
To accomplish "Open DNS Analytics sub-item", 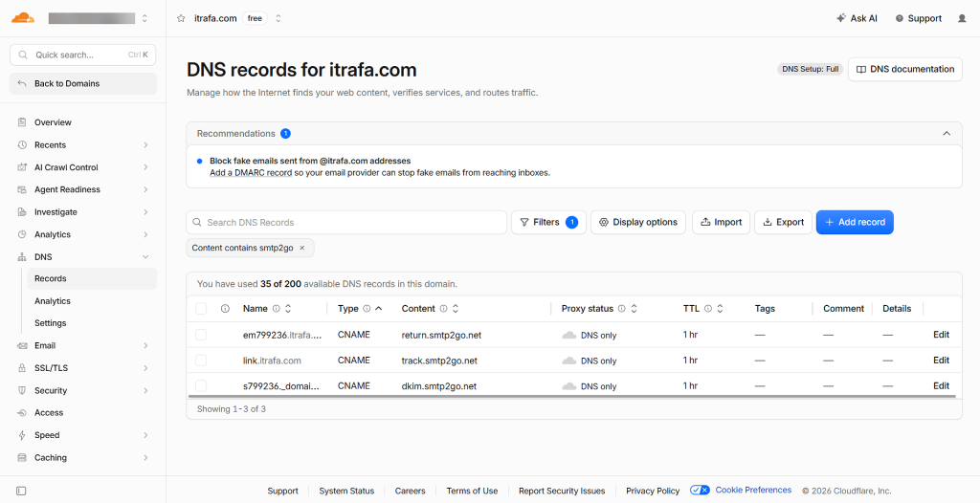I will [92, 301].
